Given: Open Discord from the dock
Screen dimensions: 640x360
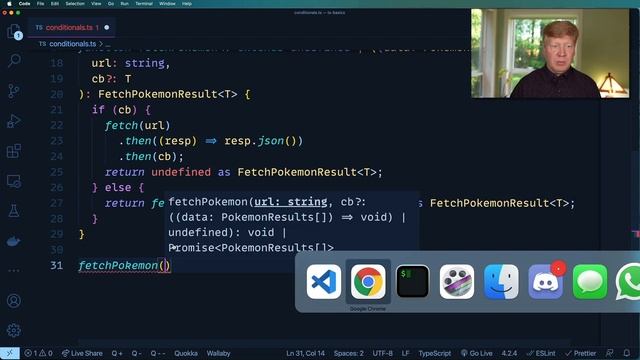Looking at the screenshot, I should tap(546, 282).
